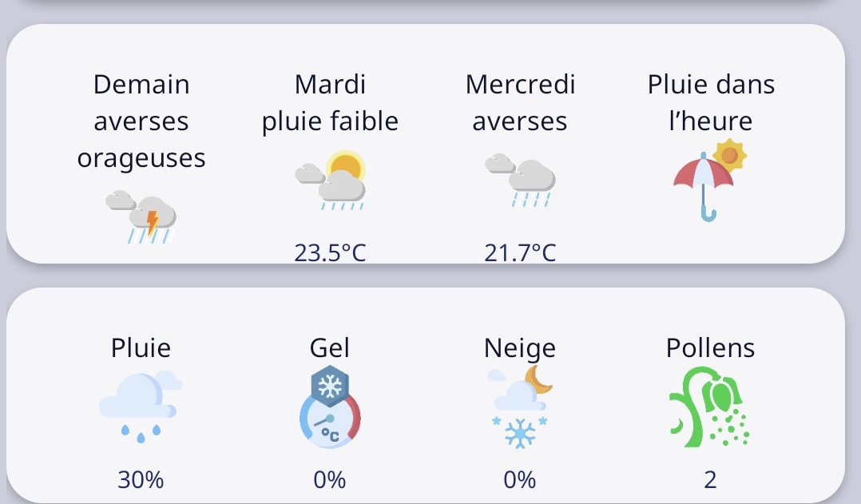Tap the 0% value under Neige
This screenshot has width=861, height=504.
[x=519, y=479]
